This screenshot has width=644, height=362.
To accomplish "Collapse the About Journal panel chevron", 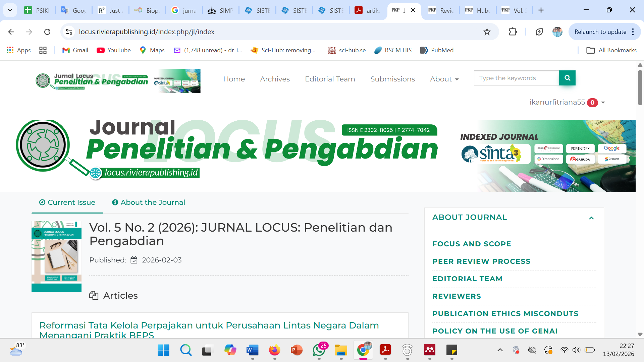I will (591, 218).
